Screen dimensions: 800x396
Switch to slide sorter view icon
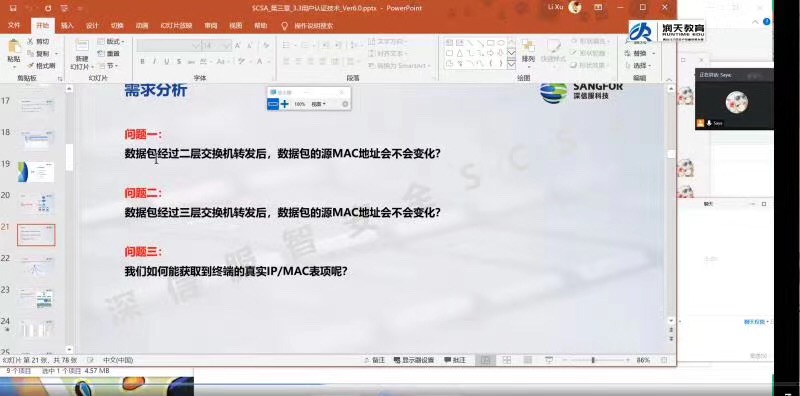[x=507, y=360]
